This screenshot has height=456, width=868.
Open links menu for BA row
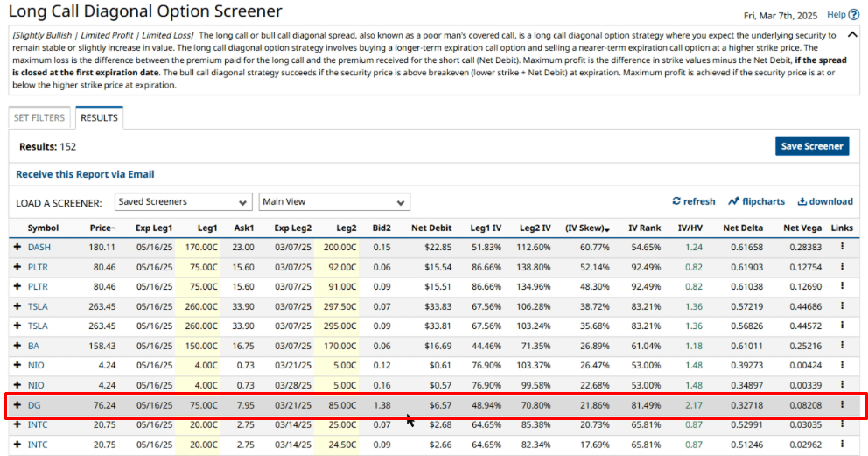pyautogui.click(x=842, y=346)
